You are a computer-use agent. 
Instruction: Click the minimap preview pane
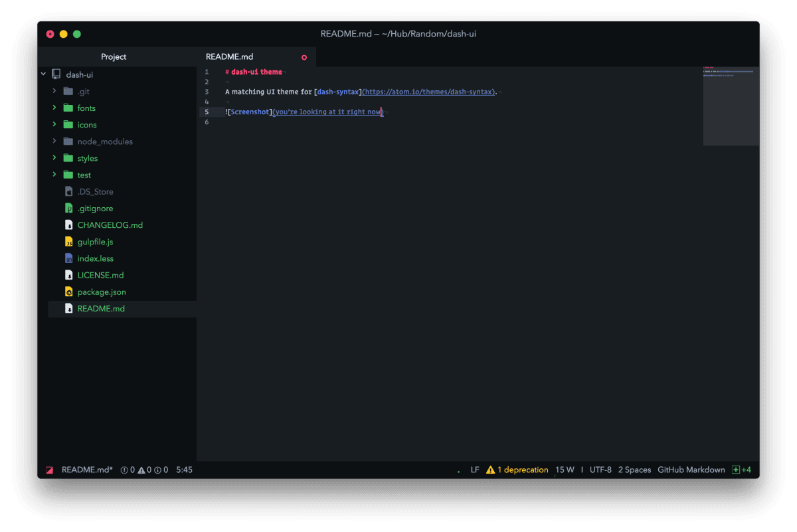click(731, 106)
